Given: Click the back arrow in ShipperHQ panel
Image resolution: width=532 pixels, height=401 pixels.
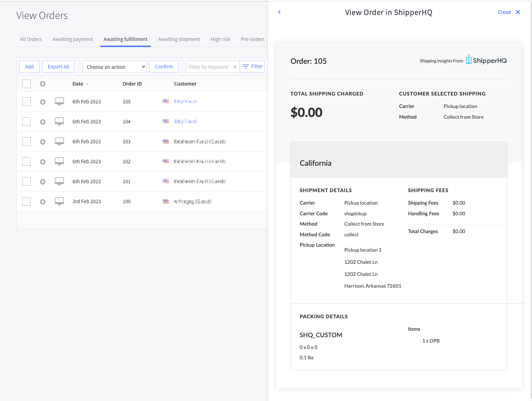Looking at the screenshot, I should [279, 12].
